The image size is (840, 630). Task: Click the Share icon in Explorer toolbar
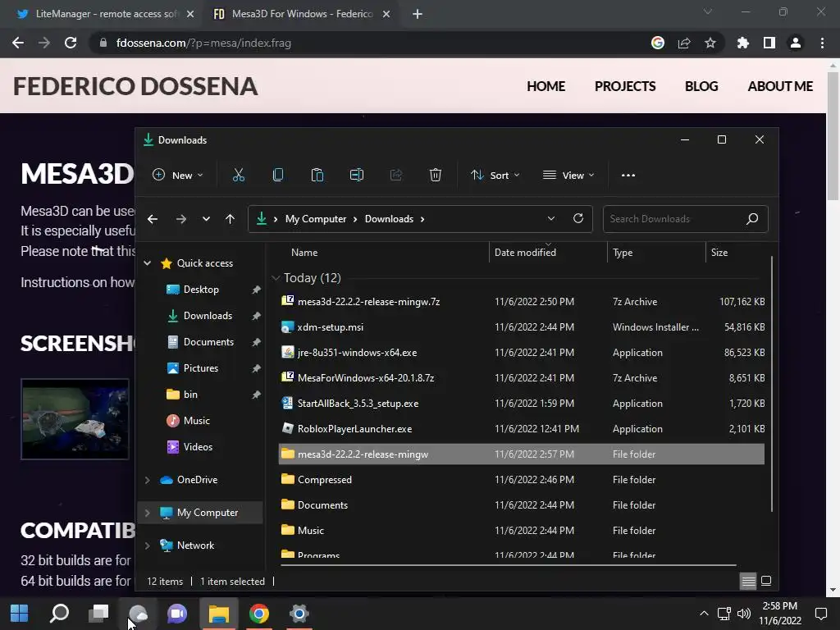[396, 176]
